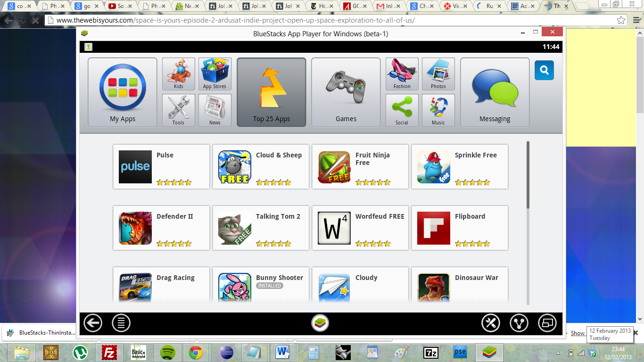The width and height of the screenshot is (644, 362).
Task: Bookmark the page with star icon
Action: (x=621, y=20)
